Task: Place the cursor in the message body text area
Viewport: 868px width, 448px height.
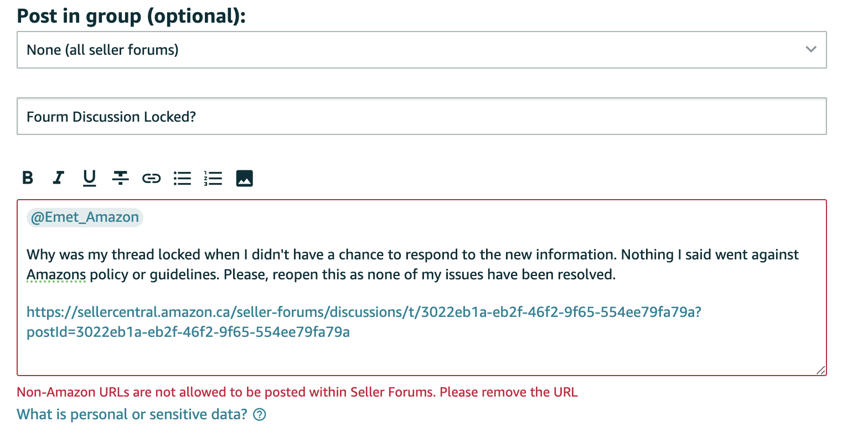Action: [422, 288]
